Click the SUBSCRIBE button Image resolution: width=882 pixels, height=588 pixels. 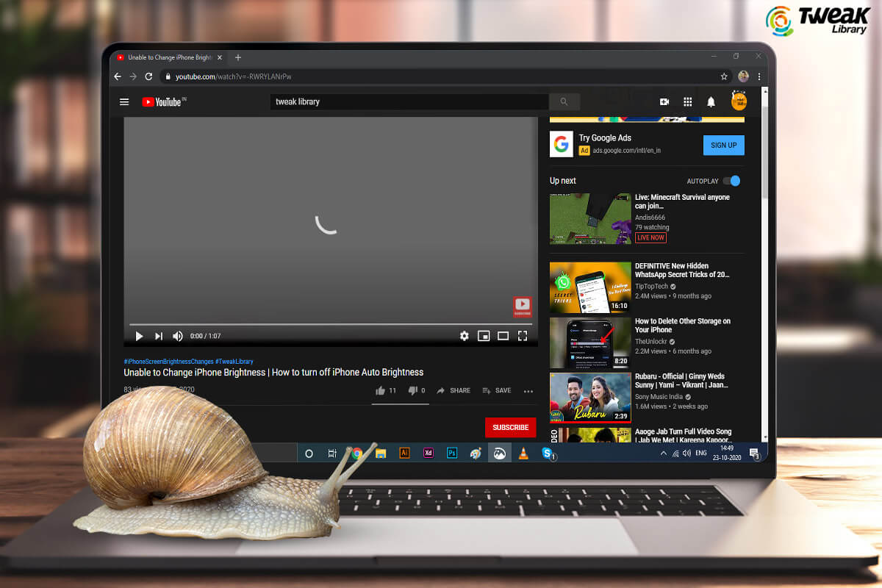click(x=510, y=427)
